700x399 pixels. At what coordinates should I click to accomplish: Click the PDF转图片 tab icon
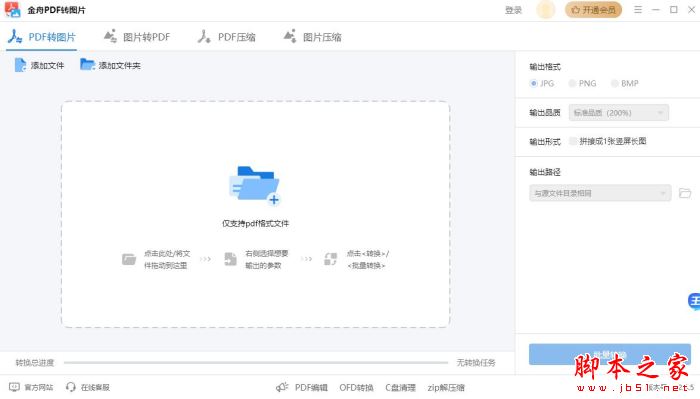[x=15, y=37]
